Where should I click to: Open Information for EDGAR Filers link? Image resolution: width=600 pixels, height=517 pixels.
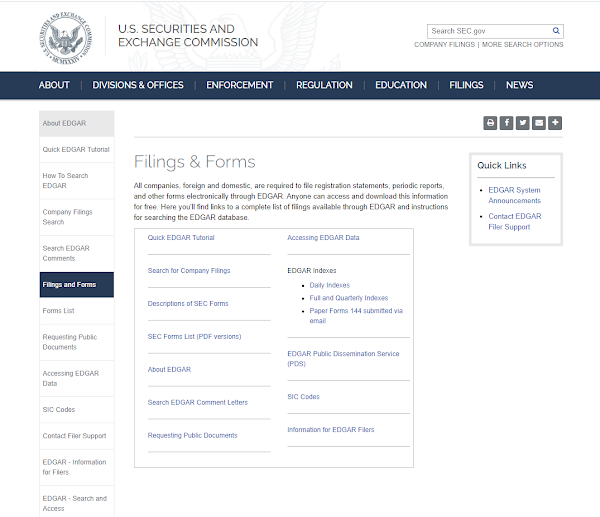[x=331, y=430]
